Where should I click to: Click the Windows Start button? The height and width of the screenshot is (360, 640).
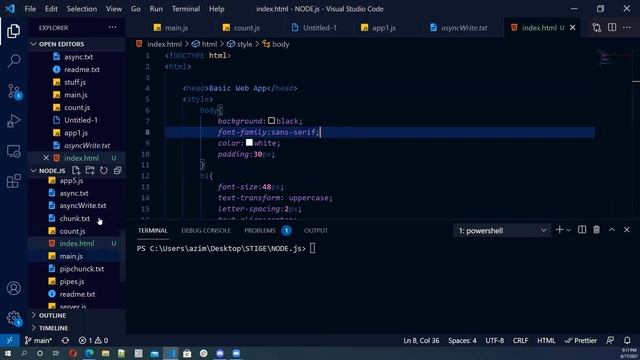point(8,353)
